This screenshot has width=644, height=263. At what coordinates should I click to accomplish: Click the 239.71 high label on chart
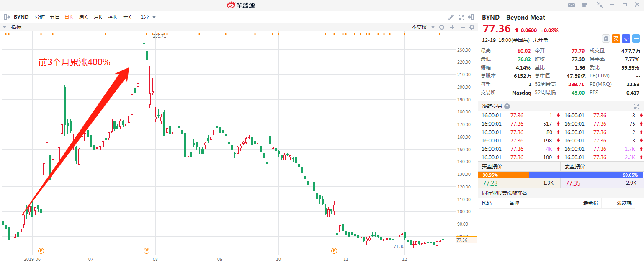[159, 36]
